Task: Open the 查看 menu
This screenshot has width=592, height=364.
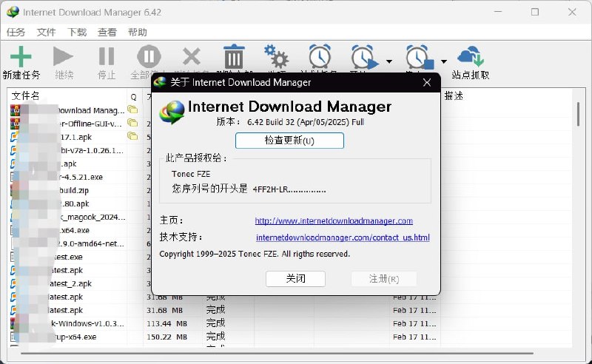Action: [107, 32]
